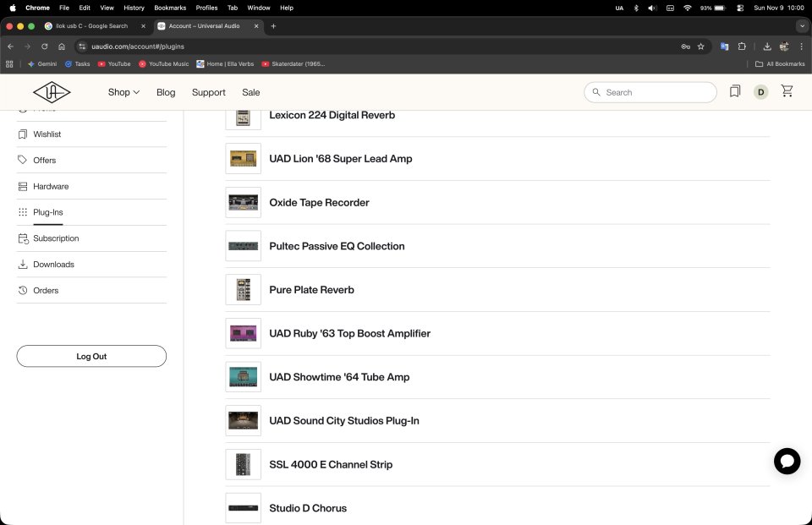Viewport: 812px width, 525px height.
Task: Click the Universal Audio logo
Action: point(52,92)
